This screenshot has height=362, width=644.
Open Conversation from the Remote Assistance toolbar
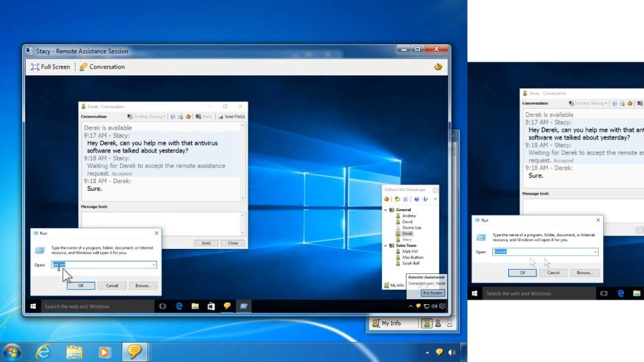pyautogui.click(x=102, y=67)
